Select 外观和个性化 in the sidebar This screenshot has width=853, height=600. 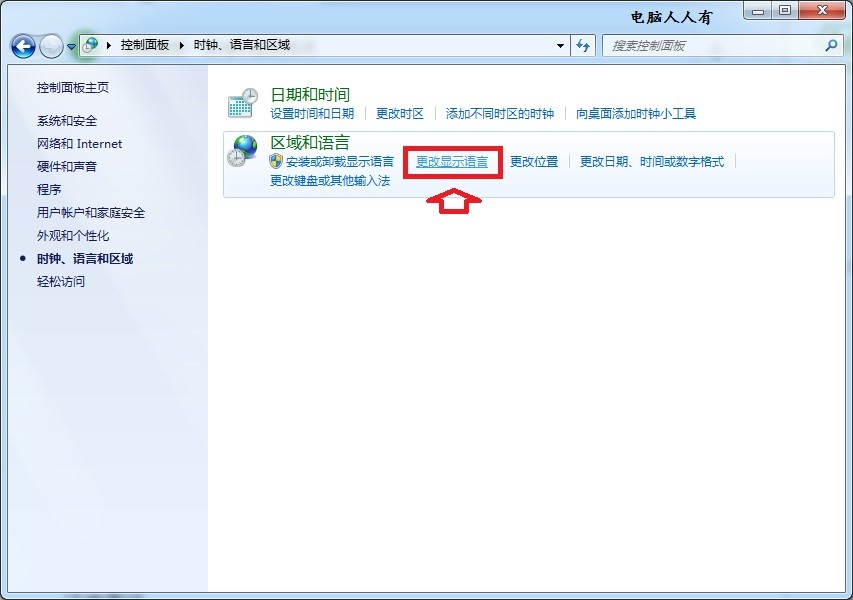(x=73, y=236)
